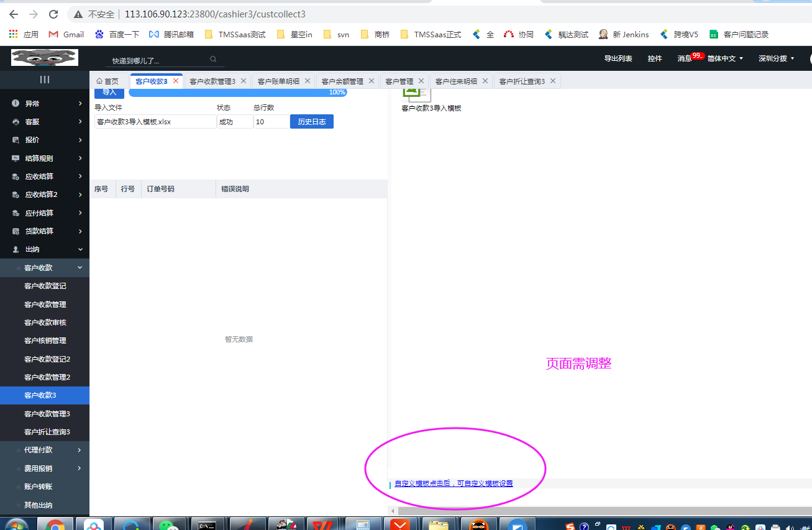Switch to the 首页 tab

(108, 81)
